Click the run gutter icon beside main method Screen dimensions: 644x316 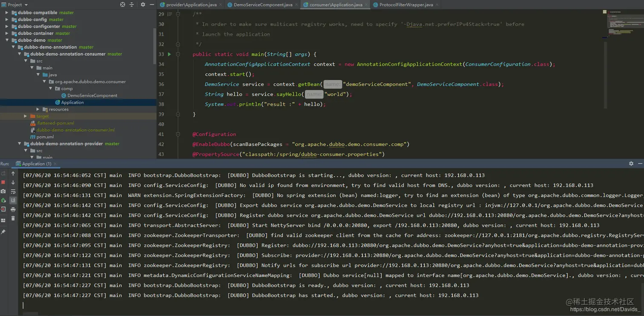point(170,54)
